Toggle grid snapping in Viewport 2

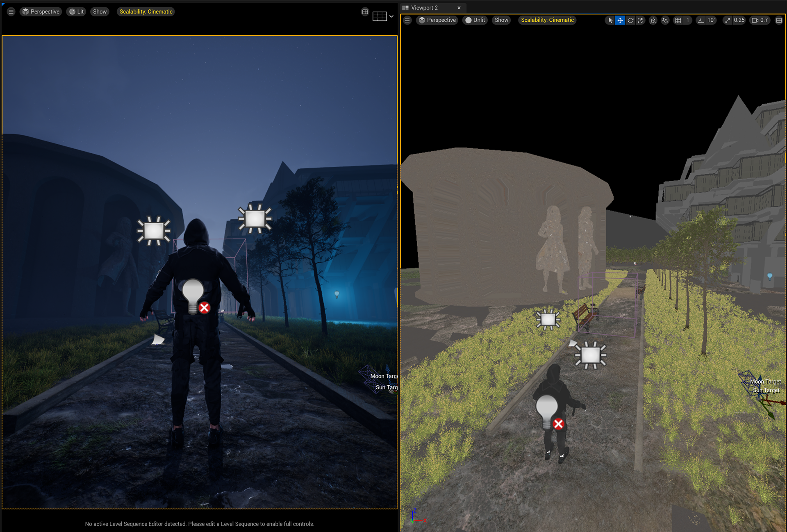(678, 20)
